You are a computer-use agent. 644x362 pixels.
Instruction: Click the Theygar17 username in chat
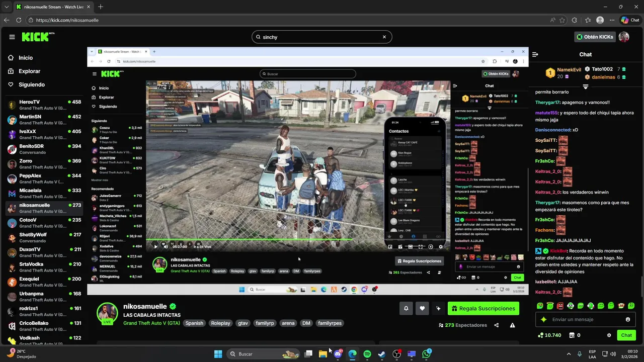[547, 102]
